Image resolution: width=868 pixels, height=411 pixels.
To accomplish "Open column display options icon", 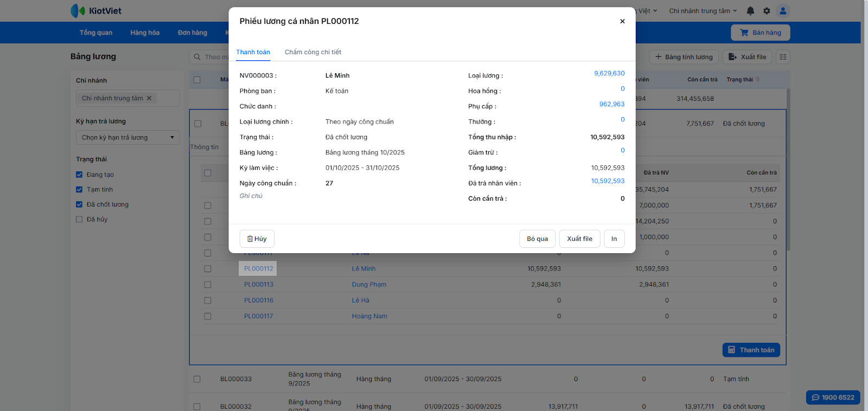I will pos(783,57).
